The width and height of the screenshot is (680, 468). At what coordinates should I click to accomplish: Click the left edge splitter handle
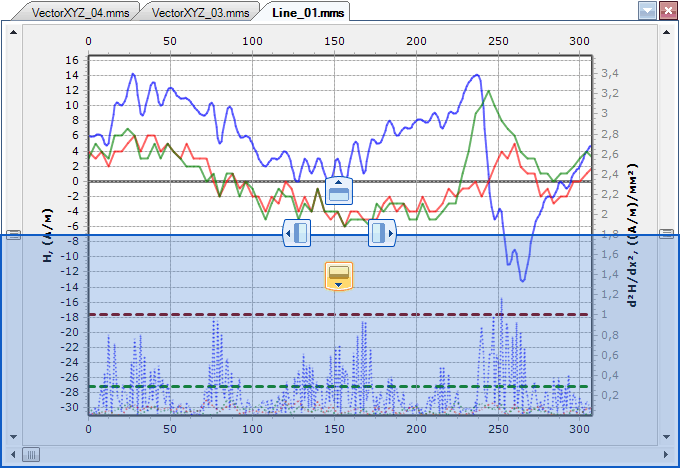(13, 235)
